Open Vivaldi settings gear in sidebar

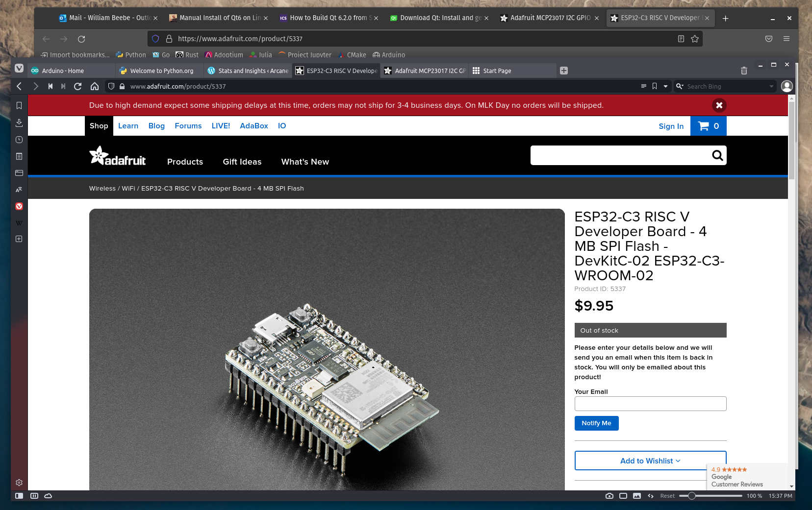coord(19,483)
